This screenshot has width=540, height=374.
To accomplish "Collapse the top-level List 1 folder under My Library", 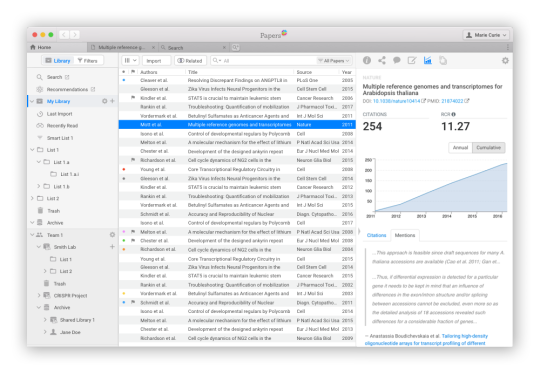I will pyautogui.click(x=32, y=150).
